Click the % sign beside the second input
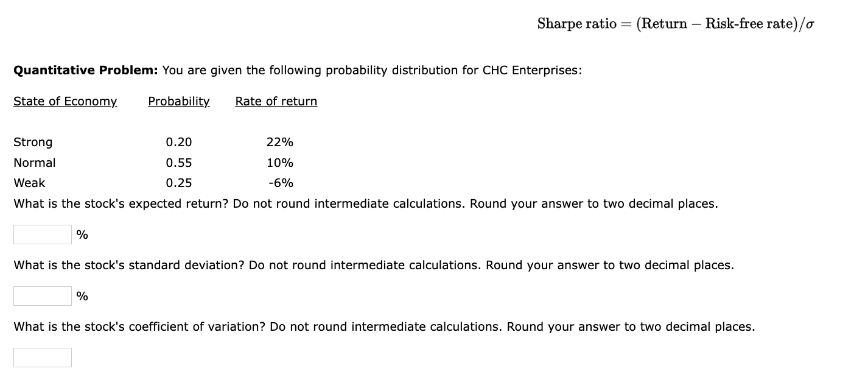 pyautogui.click(x=83, y=296)
